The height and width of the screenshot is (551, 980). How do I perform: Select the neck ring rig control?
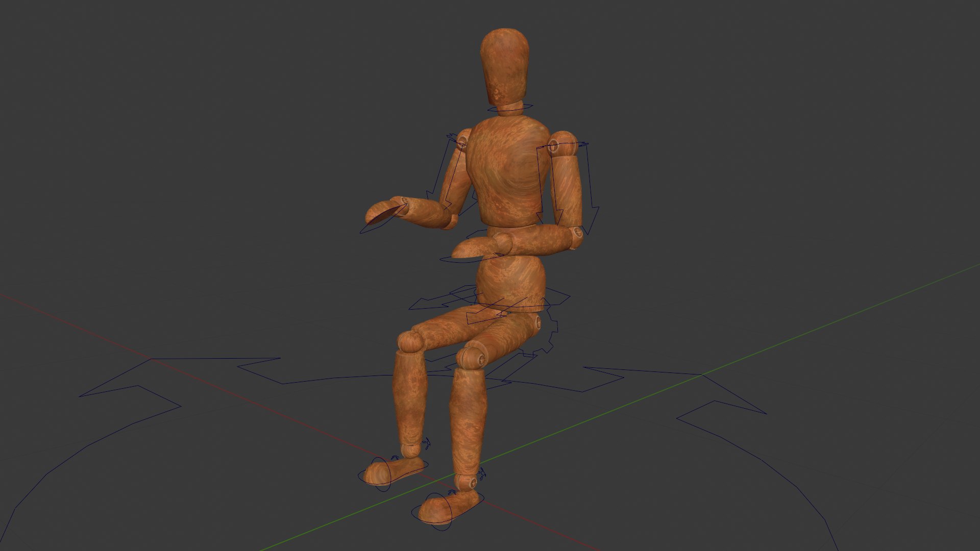click(510, 108)
